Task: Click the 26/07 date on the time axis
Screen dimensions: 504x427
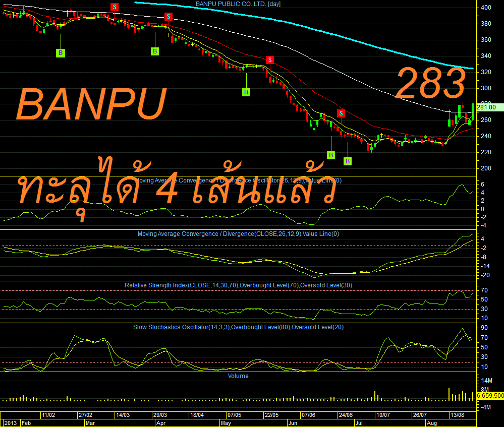Action: [420, 415]
